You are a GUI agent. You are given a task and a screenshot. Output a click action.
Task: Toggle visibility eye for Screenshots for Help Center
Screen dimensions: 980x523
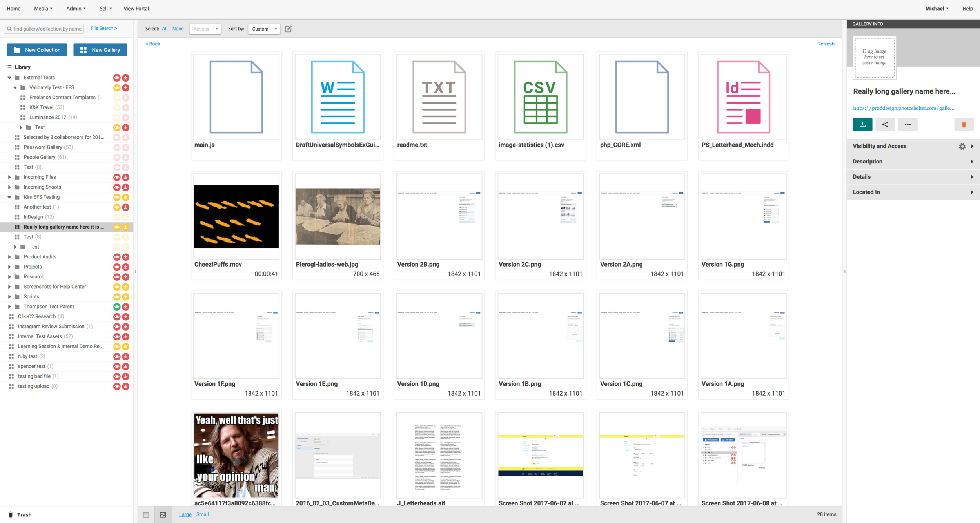pyautogui.click(x=117, y=287)
